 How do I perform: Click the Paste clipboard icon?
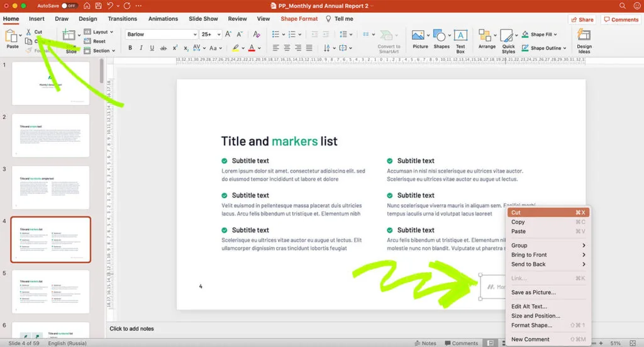click(11, 36)
